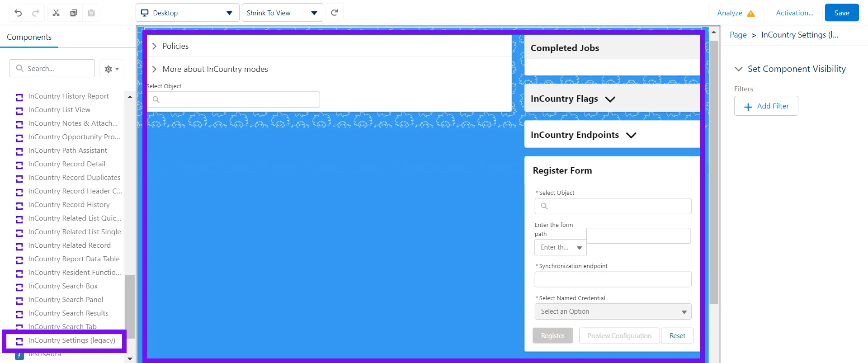Click the icon beside InCountry Related Record
The width and height of the screenshot is (868, 363).
pyautogui.click(x=19, y=246)
